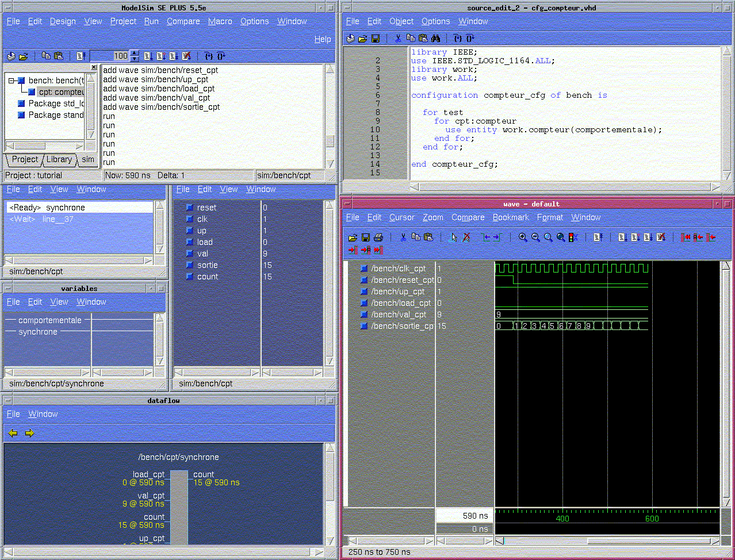
Task: Open the Window menu in dataflow window
Action: click(43, 414)
